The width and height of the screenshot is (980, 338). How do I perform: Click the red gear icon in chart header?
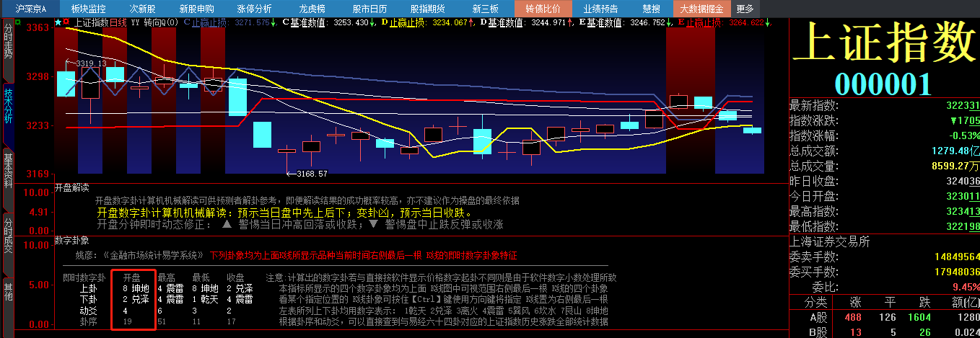[x=66, y=22]
